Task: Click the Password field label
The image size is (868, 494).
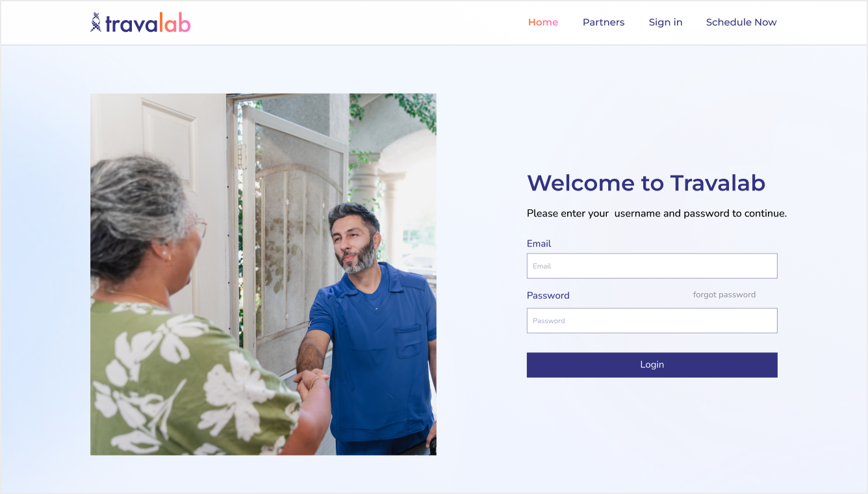Action: click(x=548, y=295)
